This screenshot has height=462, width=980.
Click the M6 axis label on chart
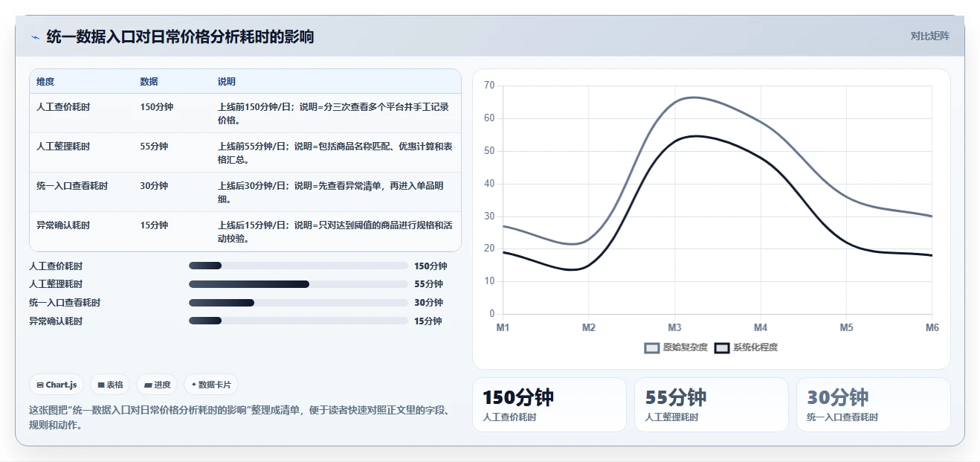(x=932, y=327)
